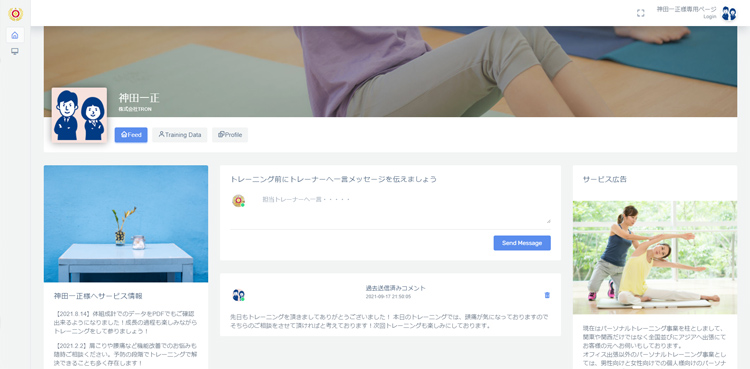Viewport: 750px width, 369px height.
Task: Click the profile picture of 神田一正
Action: [x=79, y=115]
